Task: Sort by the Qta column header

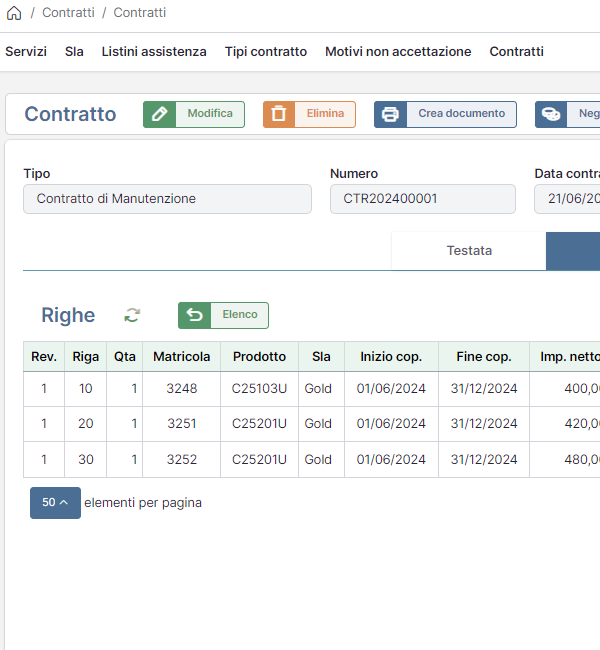Action: point(124,357)
